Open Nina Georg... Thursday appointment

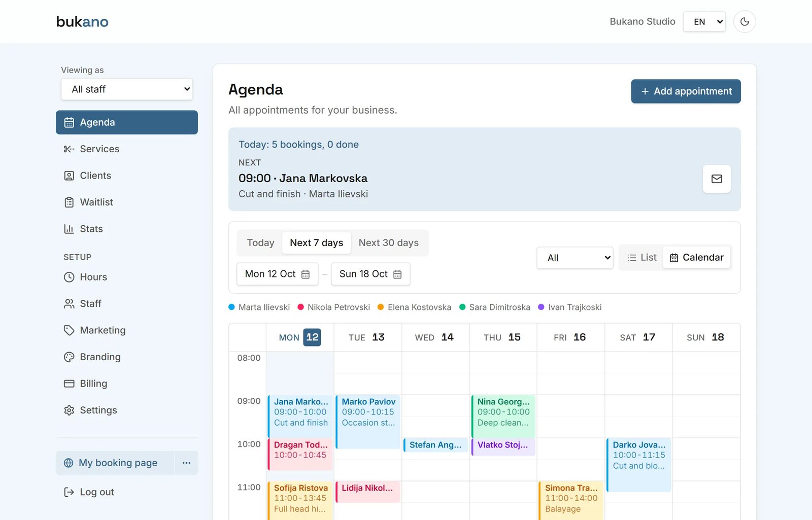pos(503,416)
